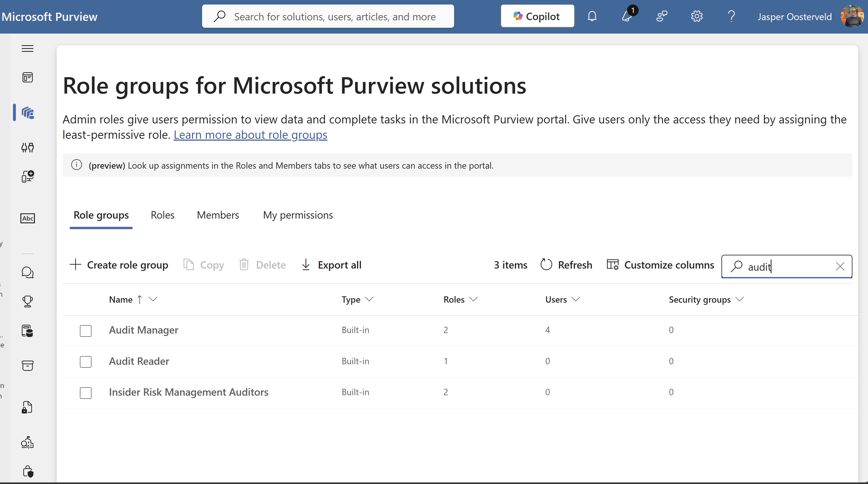Open the Help question mark

click(731, 16)
